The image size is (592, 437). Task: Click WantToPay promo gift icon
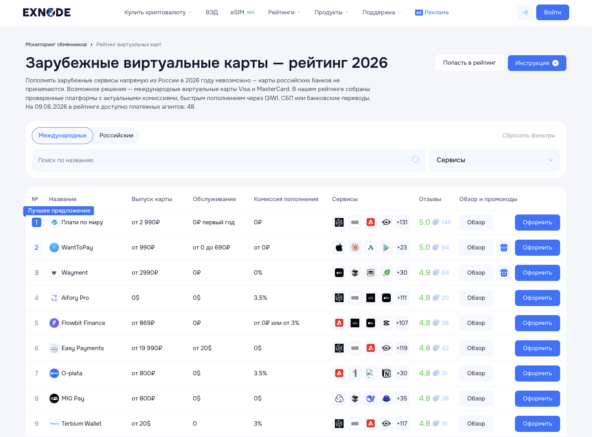504,247
